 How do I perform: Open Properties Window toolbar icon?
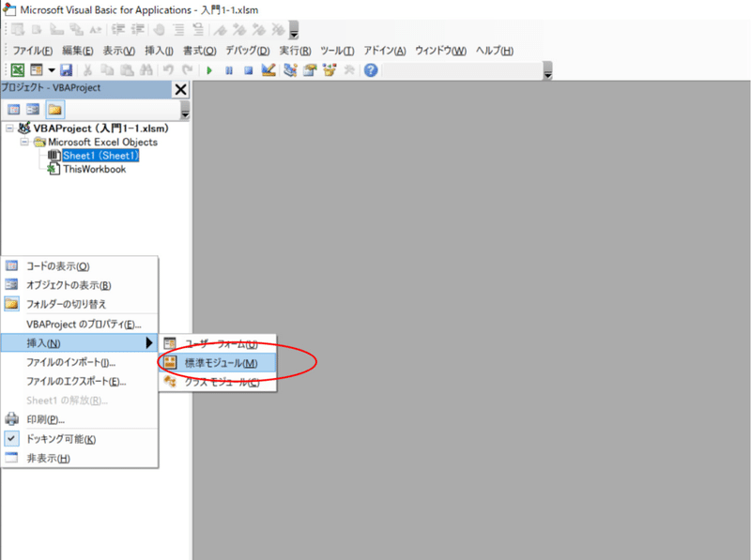pos(310,70)
